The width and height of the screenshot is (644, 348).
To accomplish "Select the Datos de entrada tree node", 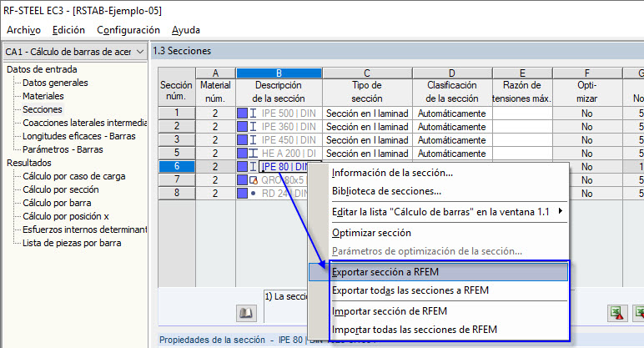I will click(42, 69).
